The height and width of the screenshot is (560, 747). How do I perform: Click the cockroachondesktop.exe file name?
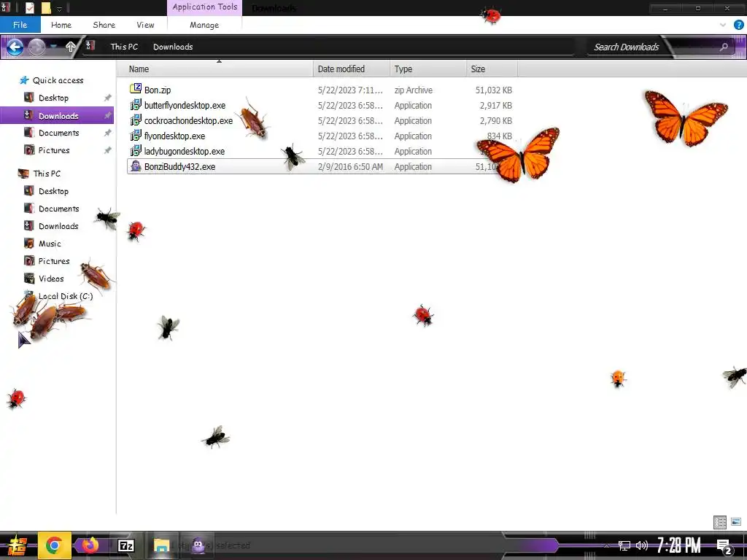click(x=189, y=120)
